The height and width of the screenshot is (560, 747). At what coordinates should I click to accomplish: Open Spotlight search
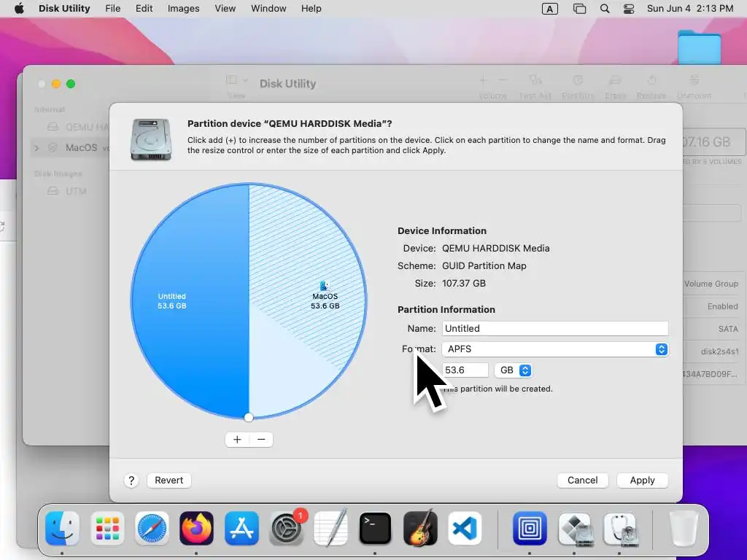pos(605,9)
